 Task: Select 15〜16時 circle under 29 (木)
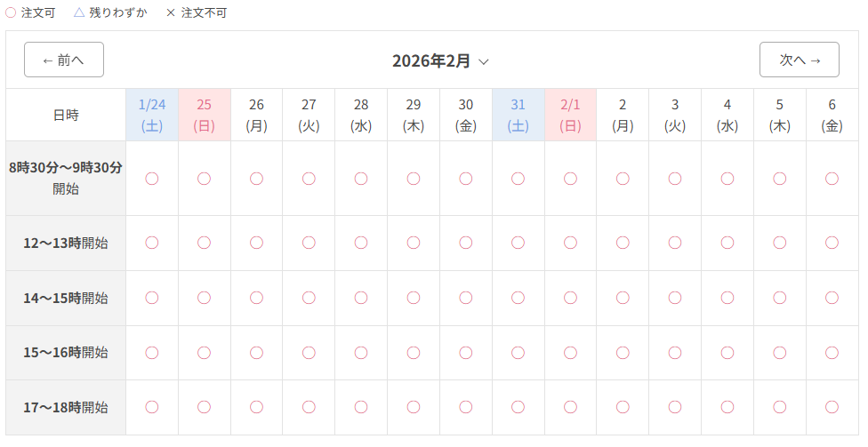pos(414,353)
